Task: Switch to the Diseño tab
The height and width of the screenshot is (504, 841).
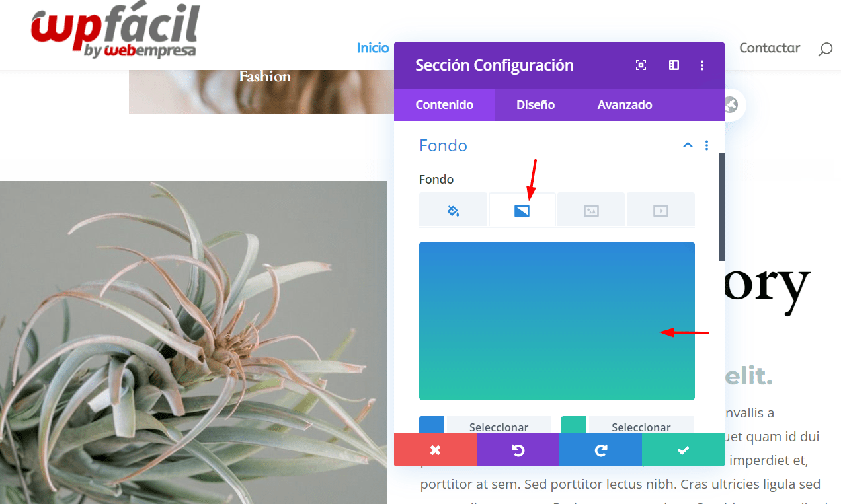Action: (536, 105)
